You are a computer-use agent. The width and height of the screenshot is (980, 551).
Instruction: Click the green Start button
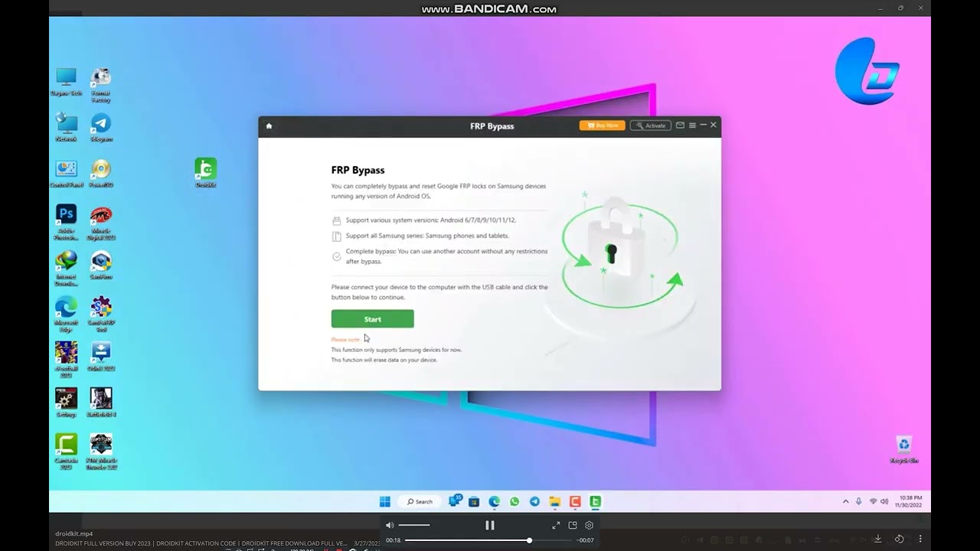tap(372, 319)
